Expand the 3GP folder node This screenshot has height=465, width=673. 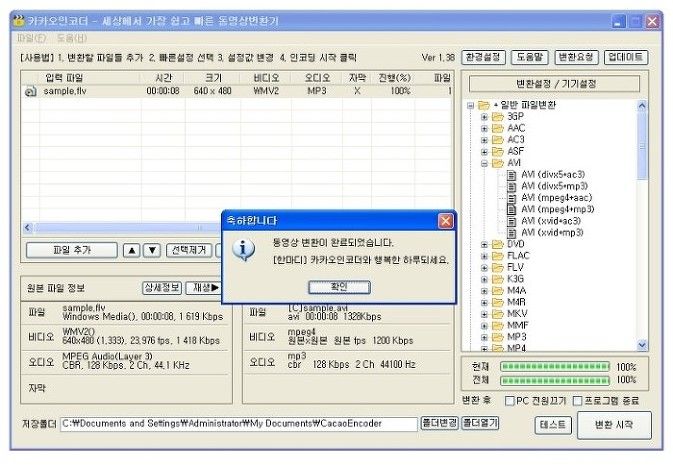tap(484, 117)
